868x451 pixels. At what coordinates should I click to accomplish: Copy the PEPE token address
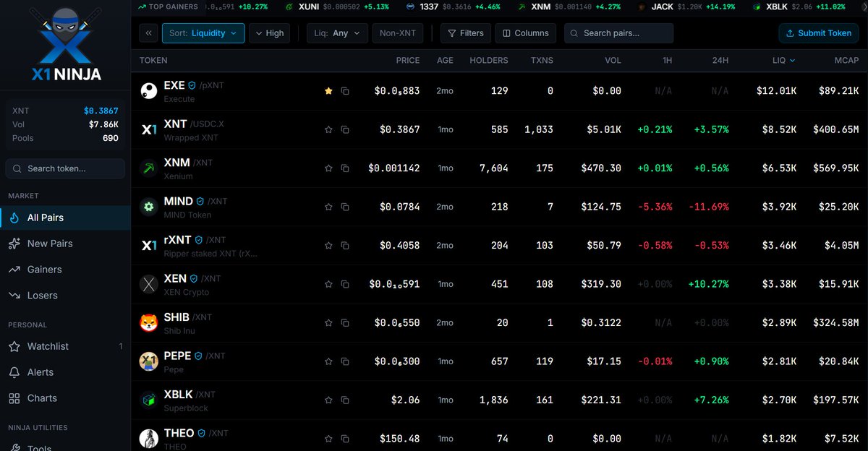click(x=345, y=361)
